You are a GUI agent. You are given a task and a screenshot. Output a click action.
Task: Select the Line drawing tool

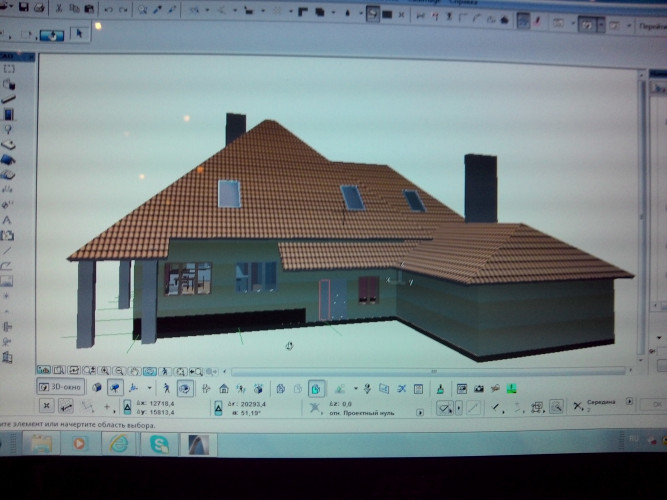point(8,250)
